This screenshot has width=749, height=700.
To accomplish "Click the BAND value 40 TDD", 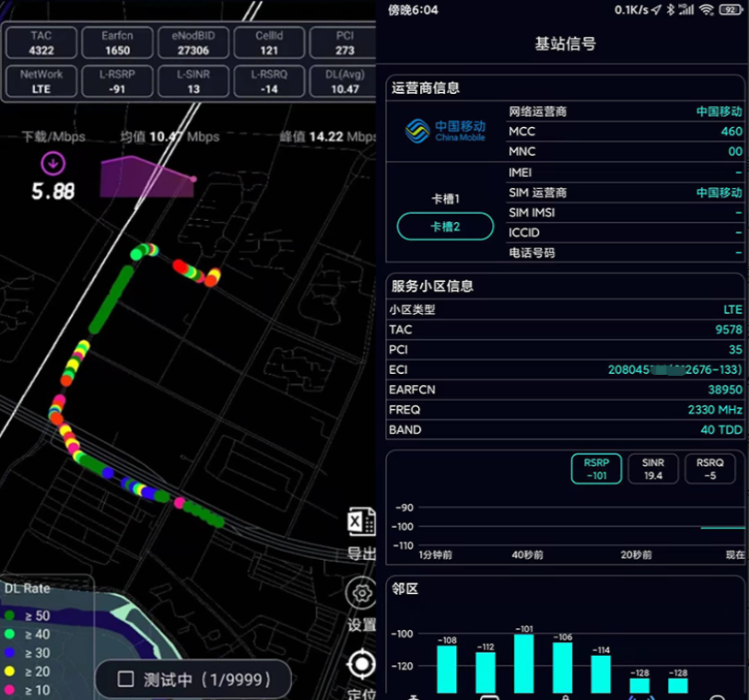I will click(721, 430).
